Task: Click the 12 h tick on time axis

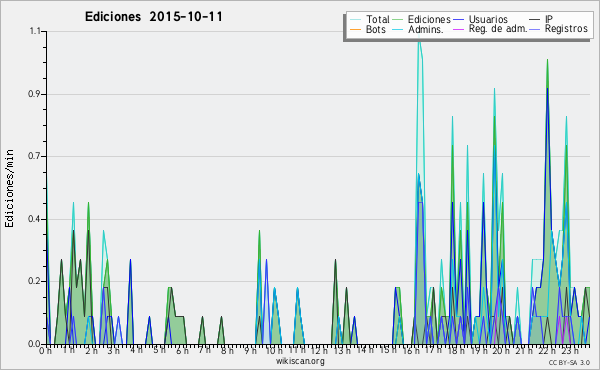Action: 319,350
